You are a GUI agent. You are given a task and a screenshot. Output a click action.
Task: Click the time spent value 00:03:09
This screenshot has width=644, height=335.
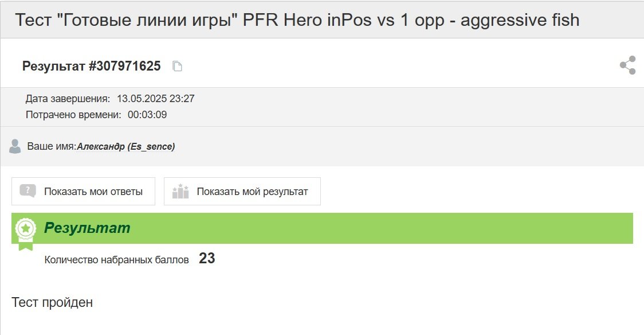coord(147,115)
